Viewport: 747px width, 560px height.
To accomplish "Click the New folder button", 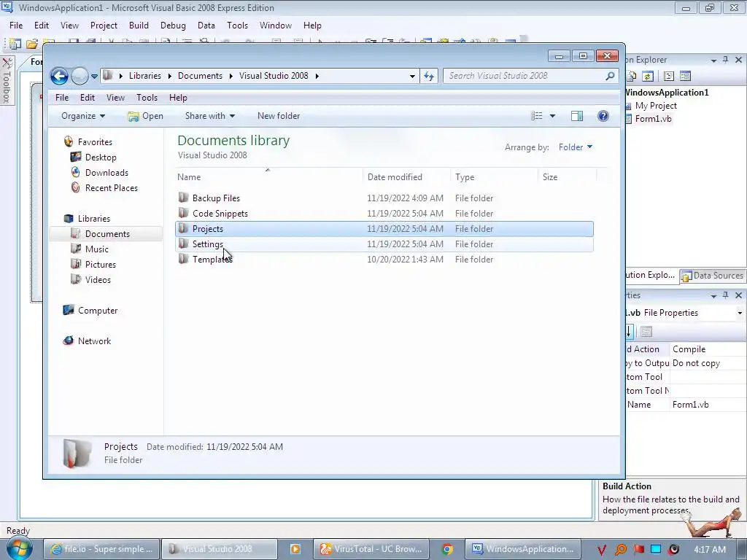I will pyautogui.click(x=279, y=116).
